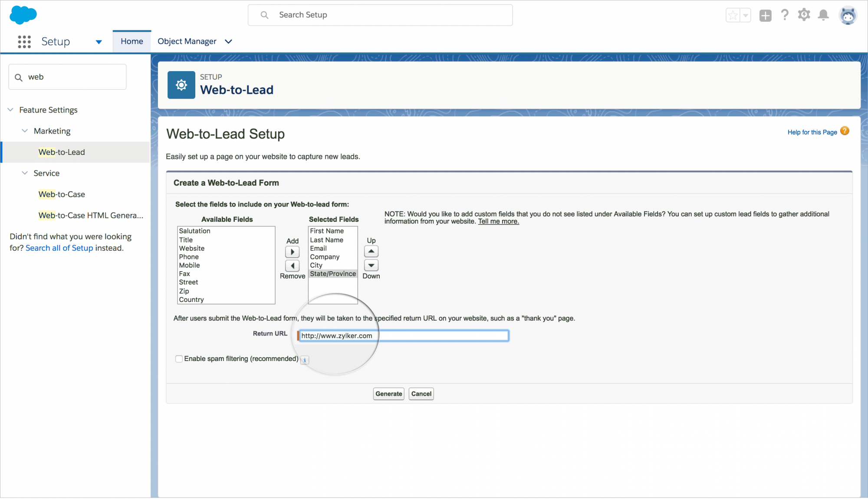
Task: Collapse the Feature Settings tree node
Action: pyautogui.click(x=10, y=110)
